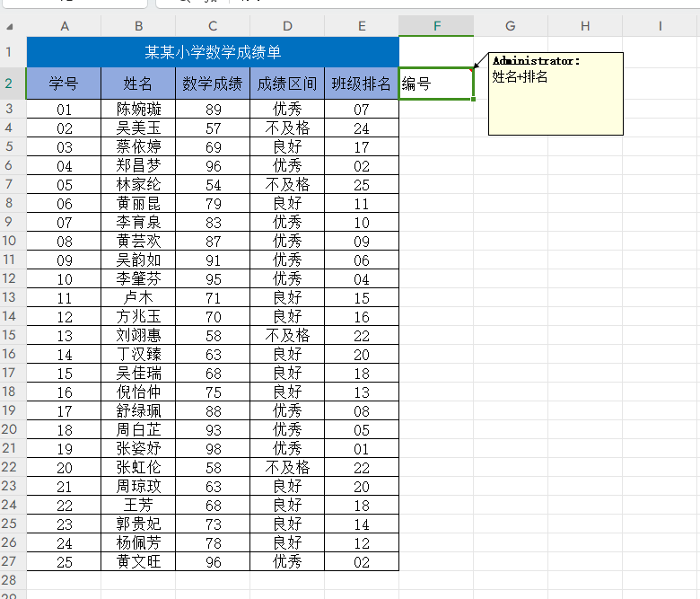Click rank 25 in 林家纶's row

(362, 184)
